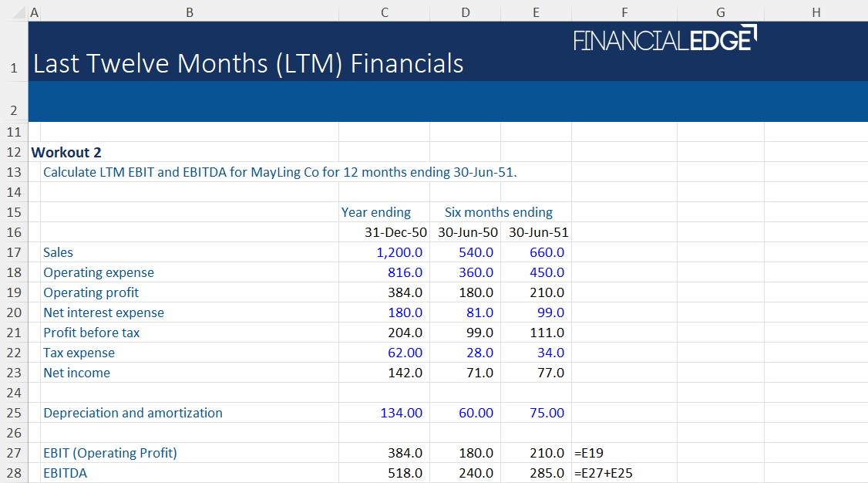Select row 17 header

(x=13, y=252)
